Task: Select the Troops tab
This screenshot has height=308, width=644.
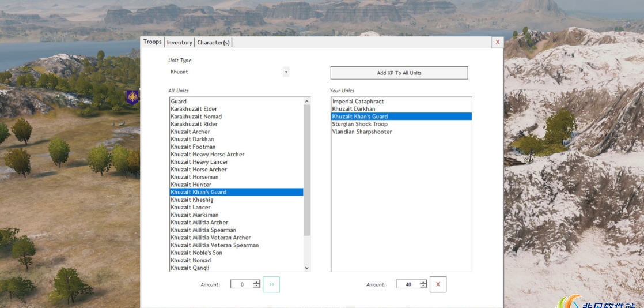Action: coord(153,42)
